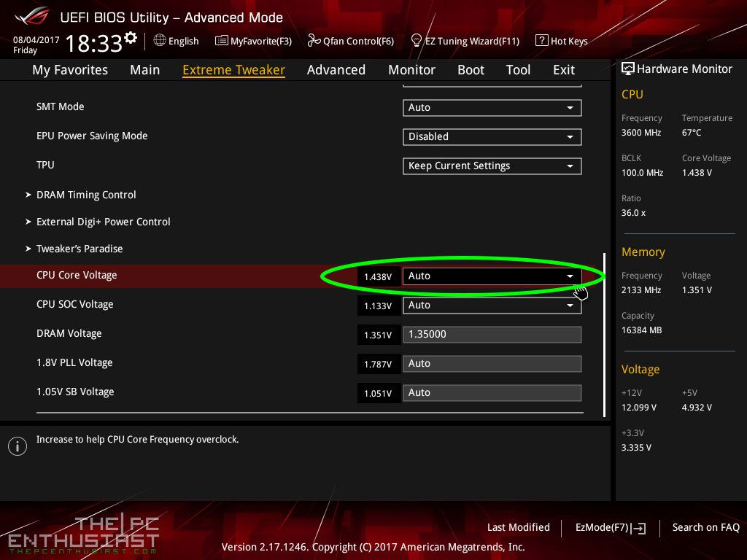Open Hot Keys help
The width and height of the screenshot is (747, 560).
point(562,41)
